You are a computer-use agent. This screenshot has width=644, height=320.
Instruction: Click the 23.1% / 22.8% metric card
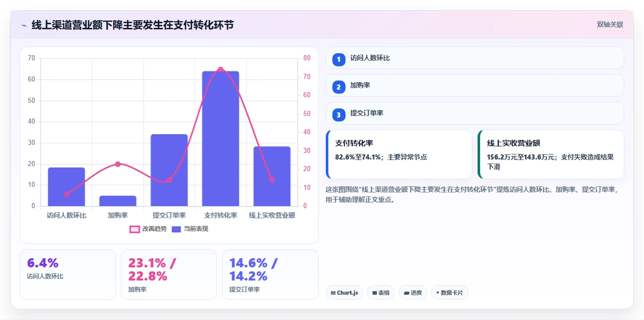tap(169, 274)
